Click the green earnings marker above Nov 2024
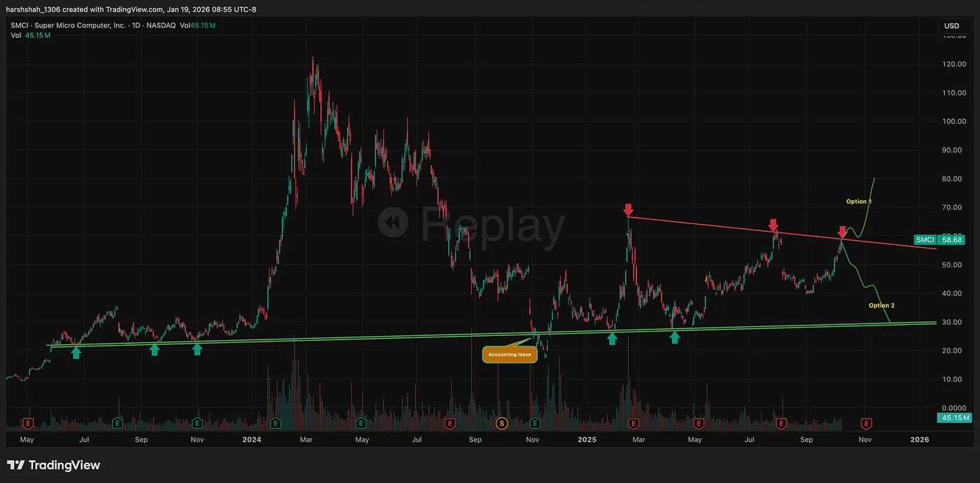980x483 pixels. pyautogui.click(x=535, y=423)
